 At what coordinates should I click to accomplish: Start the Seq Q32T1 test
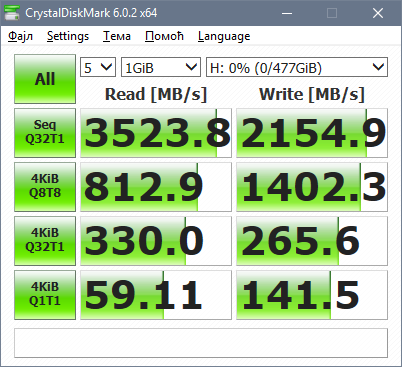(45, 133)
